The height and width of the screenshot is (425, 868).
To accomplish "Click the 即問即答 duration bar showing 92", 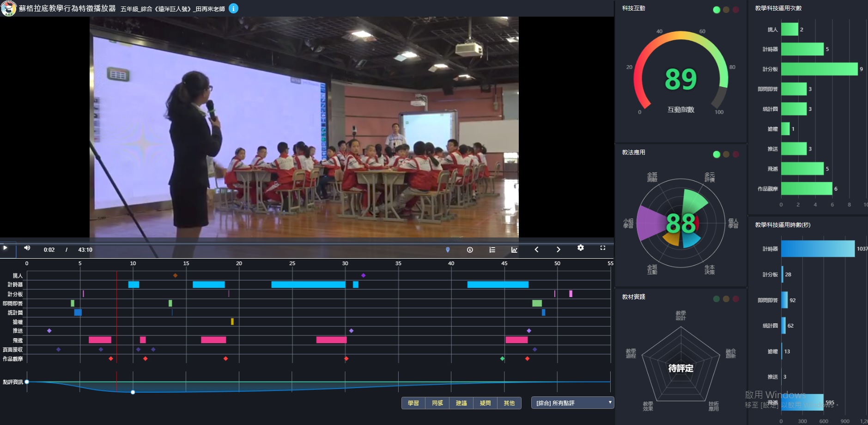I will tap(784, 300).
